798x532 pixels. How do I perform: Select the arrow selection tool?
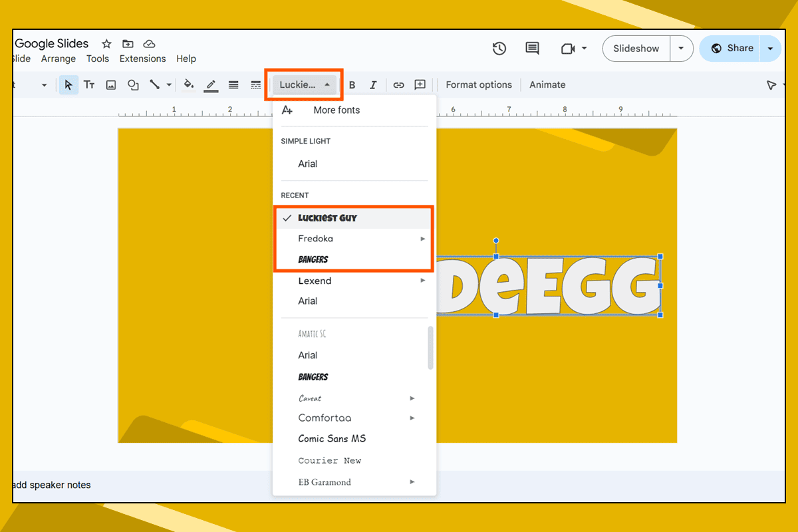click(68, 84)
